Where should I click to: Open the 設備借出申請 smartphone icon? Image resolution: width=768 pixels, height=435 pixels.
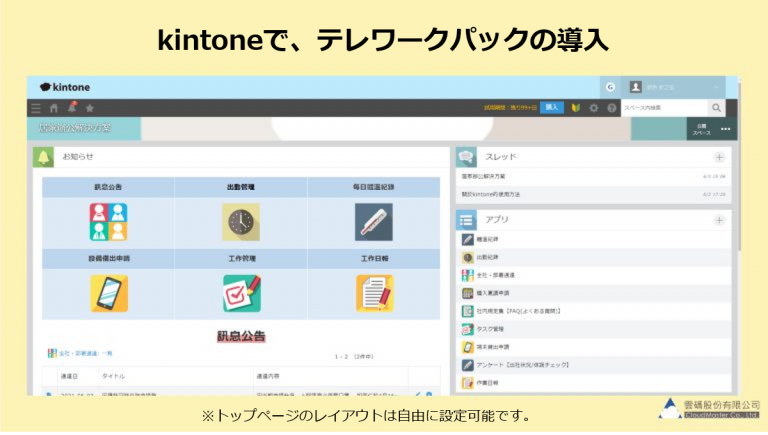click(108, 293)
